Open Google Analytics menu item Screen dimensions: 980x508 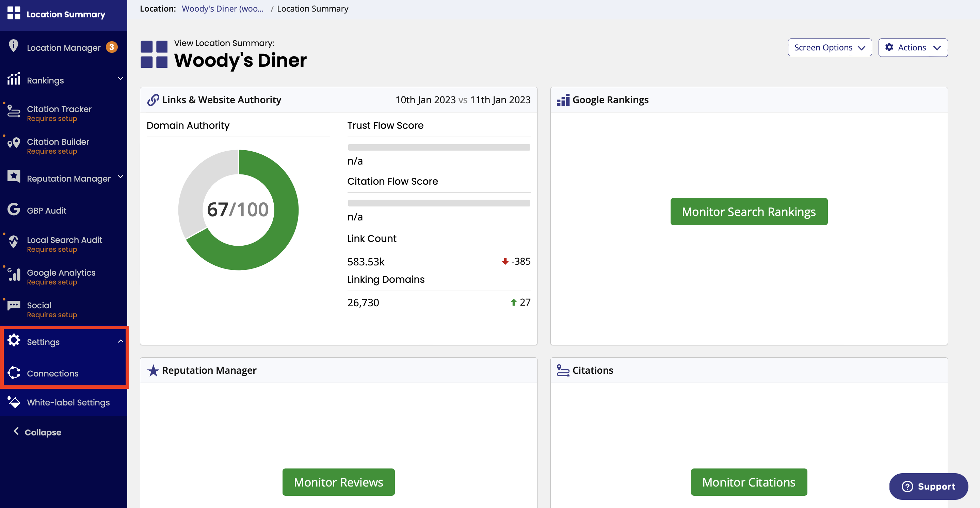pos(64,276)
